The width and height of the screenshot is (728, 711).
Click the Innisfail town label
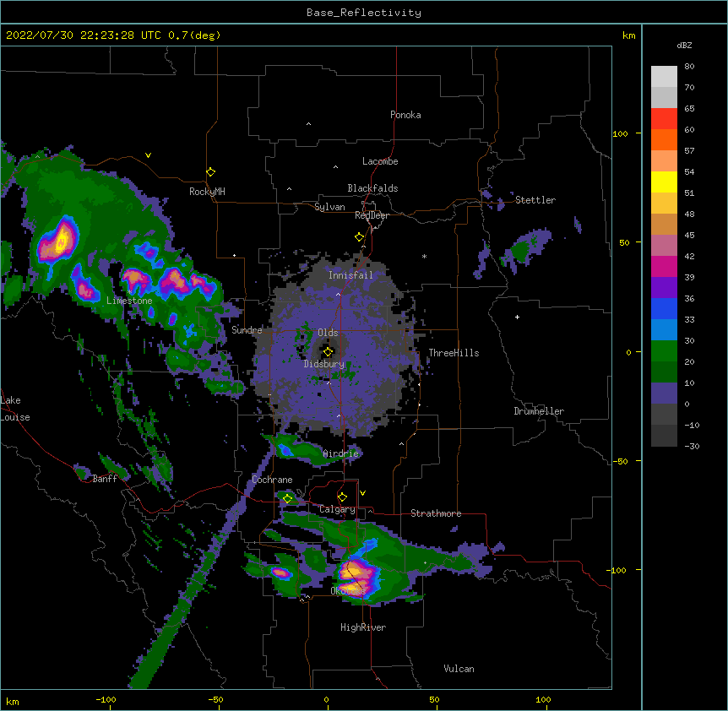tap(350, 275)
